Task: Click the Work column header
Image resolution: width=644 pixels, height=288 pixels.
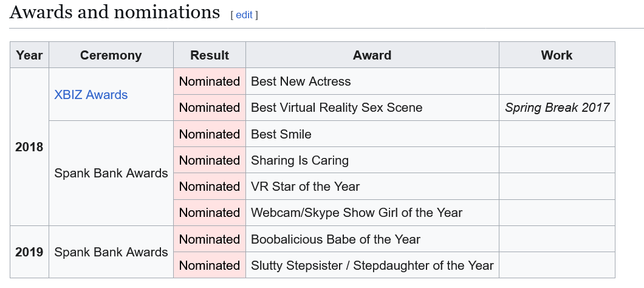Action: (557, 55)
